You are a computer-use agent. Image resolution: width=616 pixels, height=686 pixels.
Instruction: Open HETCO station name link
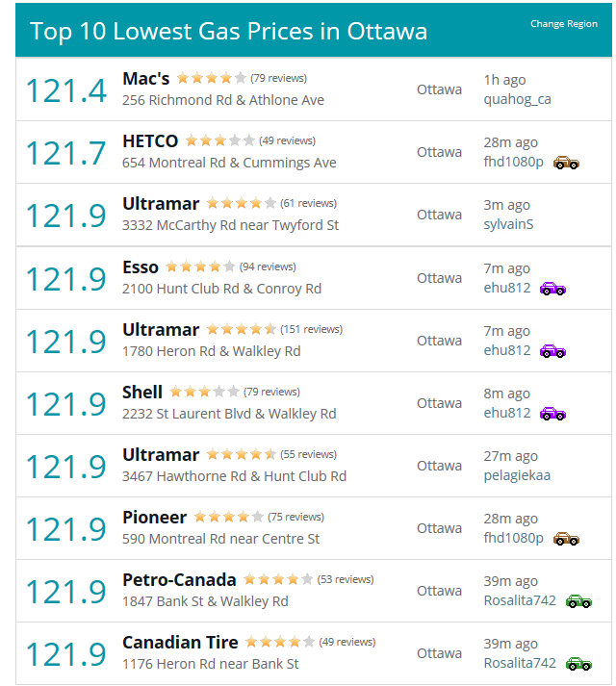click(150, 141)
